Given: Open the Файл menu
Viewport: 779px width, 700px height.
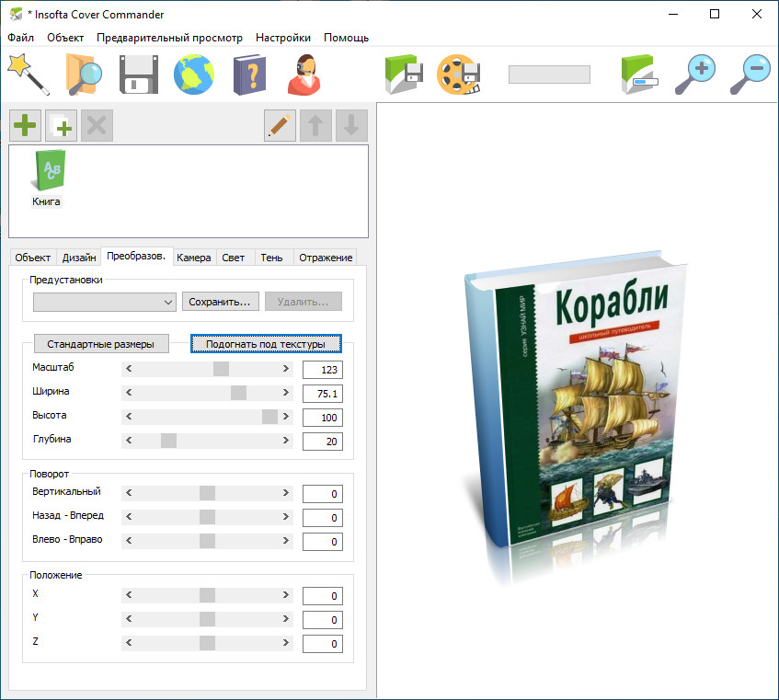Looking at the screenshot, I should click(20, 38).
